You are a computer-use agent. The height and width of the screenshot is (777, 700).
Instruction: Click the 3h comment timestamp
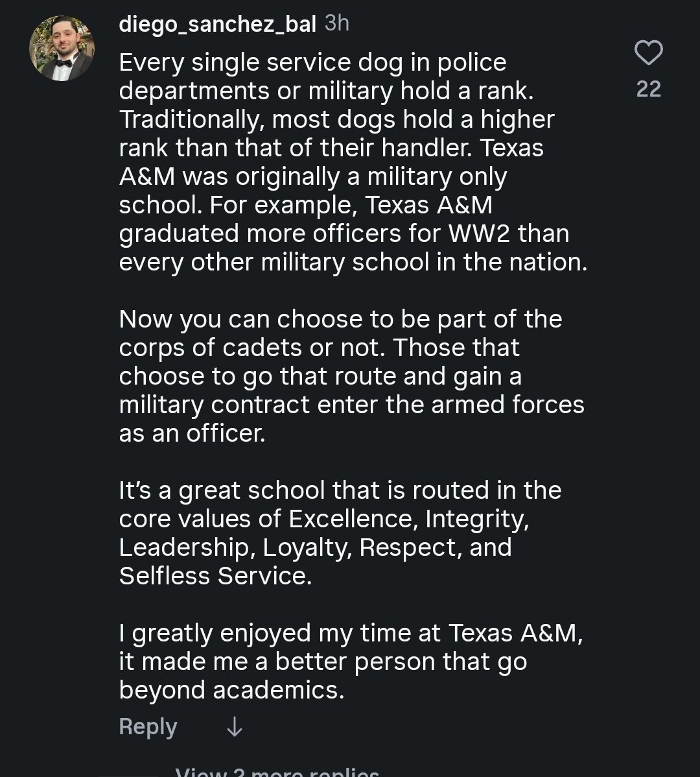pos(336,23)
